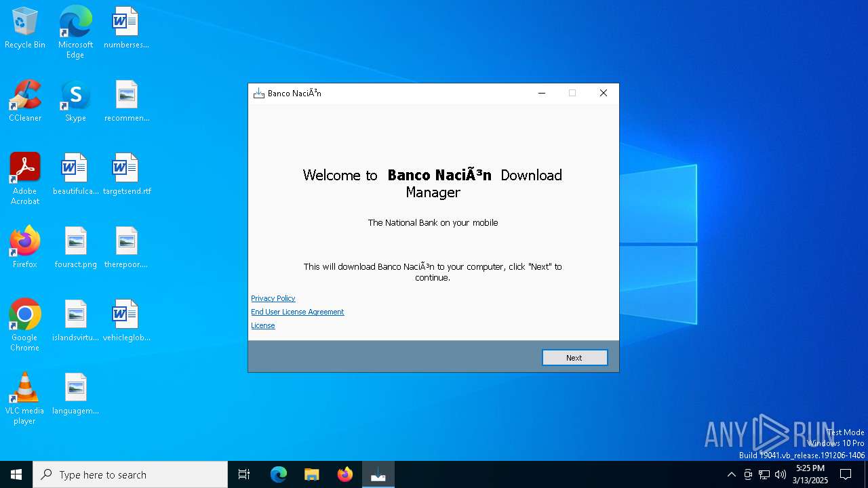The image size is (868, 488).
Task: Open the Recycle Bin desktop icon
Action: 25,28
